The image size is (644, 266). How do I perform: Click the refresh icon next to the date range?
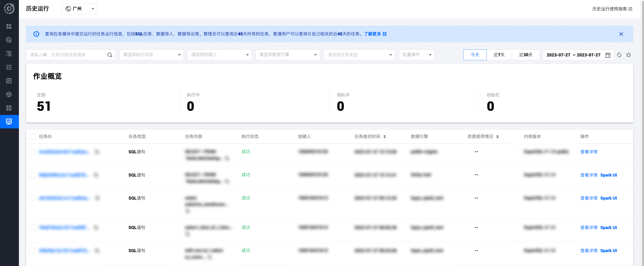(619, 55)
